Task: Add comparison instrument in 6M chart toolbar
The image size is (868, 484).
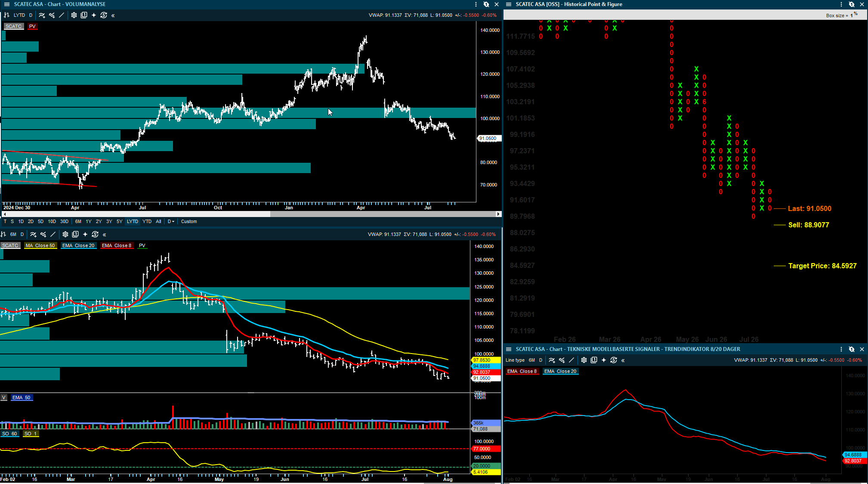Action: [43, 234]
